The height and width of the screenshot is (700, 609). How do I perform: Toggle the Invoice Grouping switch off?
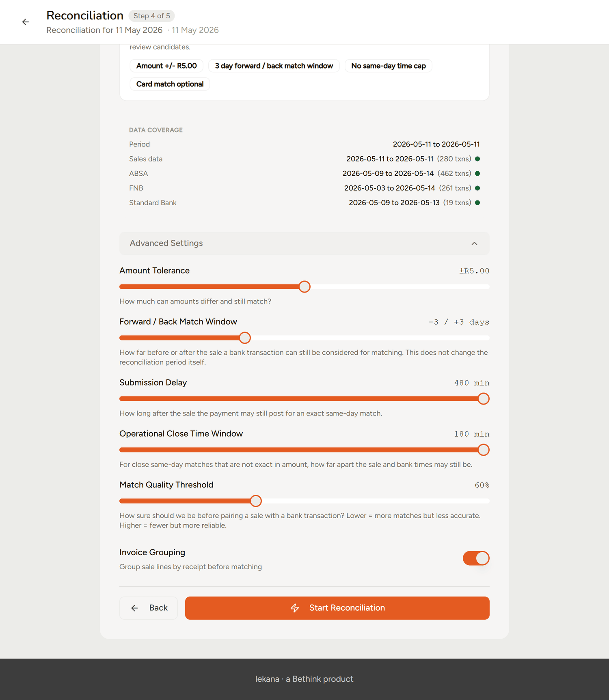[x=476, y=558]
